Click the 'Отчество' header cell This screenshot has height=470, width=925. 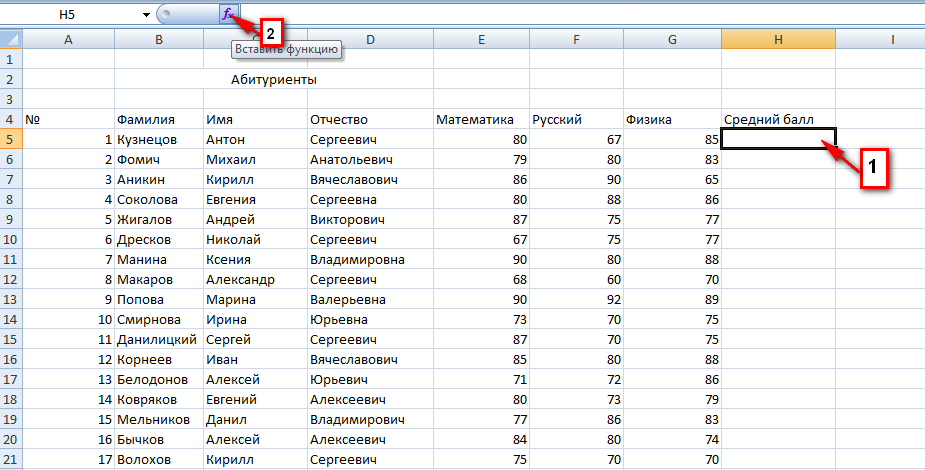[370, 120]
